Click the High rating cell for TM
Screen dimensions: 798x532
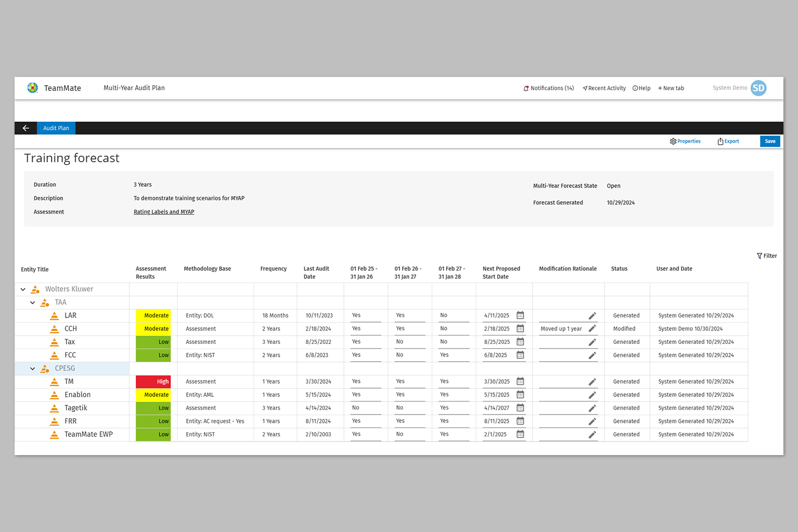153,382
